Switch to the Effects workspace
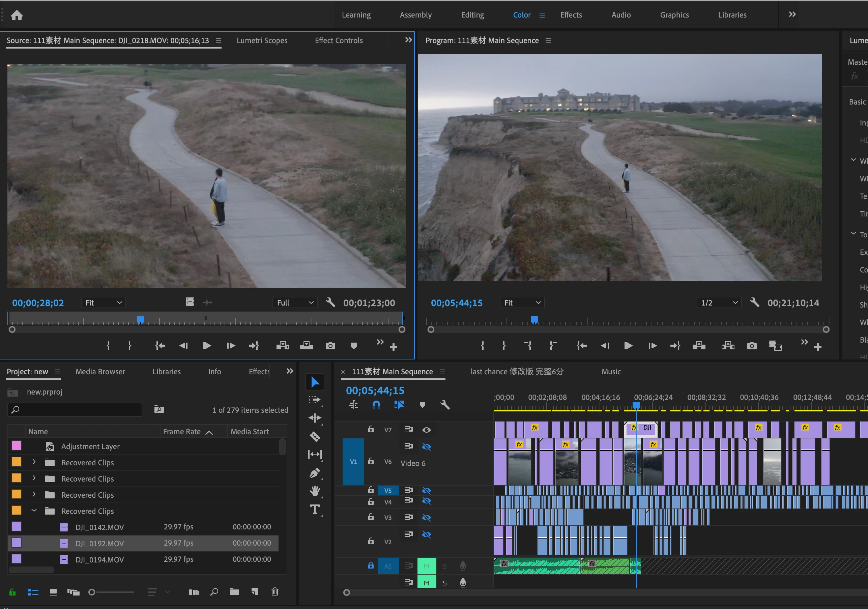Image resolution: width=868 pixels, height=609 pixels. click(571, 15)
